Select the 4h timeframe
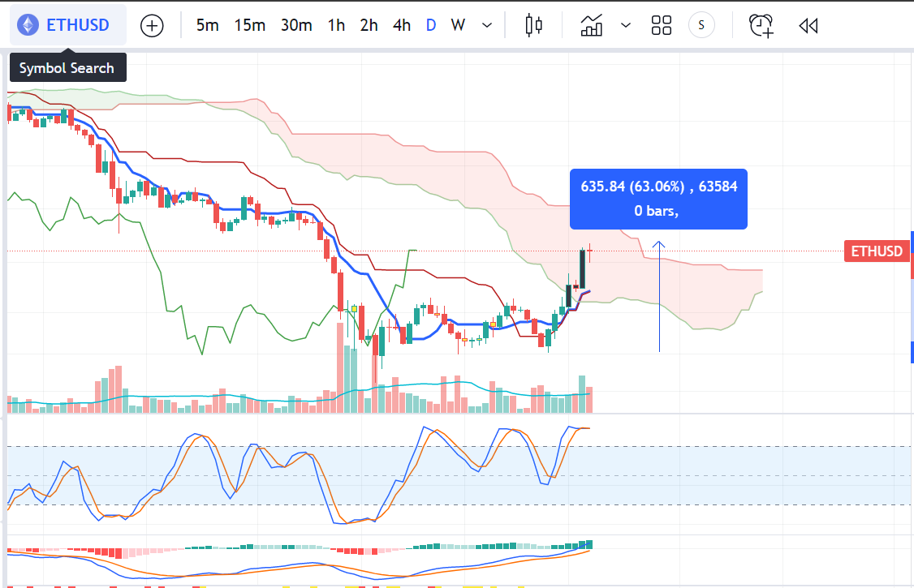The image size is (914, 588). 401,25
